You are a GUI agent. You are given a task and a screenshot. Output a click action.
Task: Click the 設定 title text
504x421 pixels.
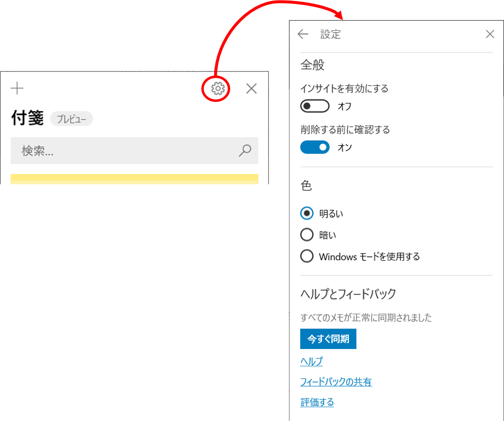coord(331,34)
